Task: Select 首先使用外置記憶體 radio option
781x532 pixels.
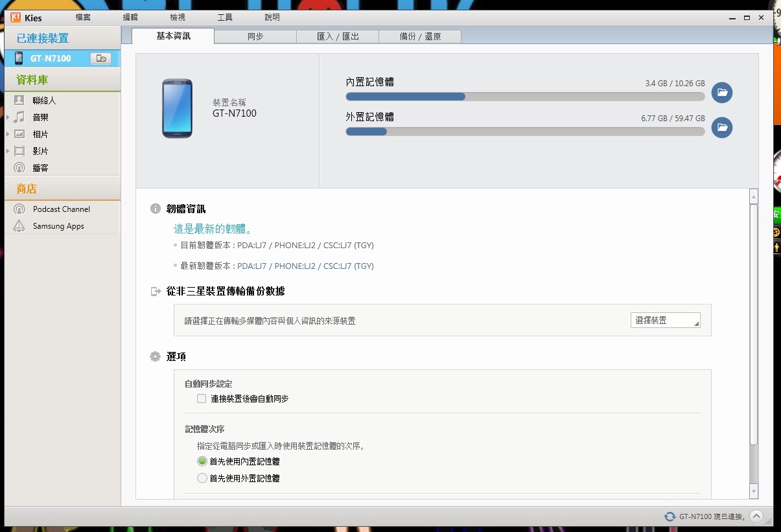Action: (202, 478)
